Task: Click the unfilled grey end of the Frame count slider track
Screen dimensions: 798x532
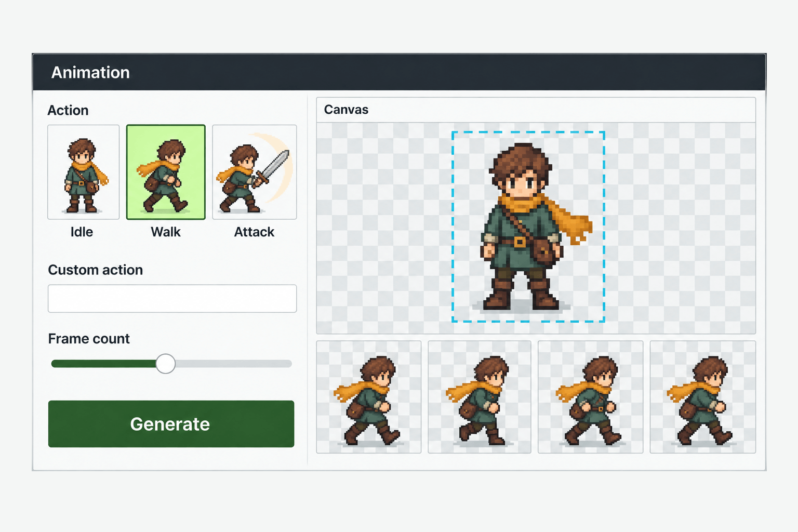Action: click(234, 364)
